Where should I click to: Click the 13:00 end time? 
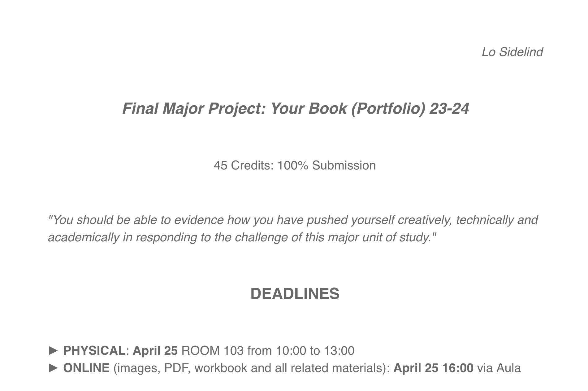coord(339,351)
